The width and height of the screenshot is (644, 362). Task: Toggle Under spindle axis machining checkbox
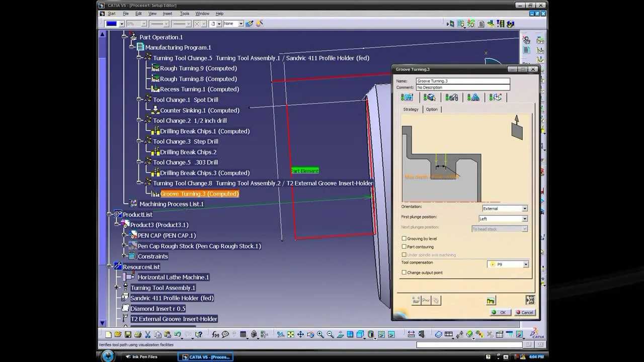tap(404, 255)
